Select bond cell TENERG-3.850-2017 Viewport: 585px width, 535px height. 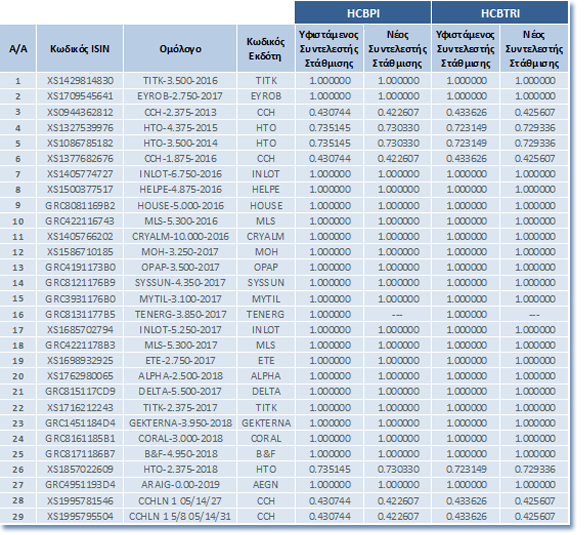[x=180, y=314]
